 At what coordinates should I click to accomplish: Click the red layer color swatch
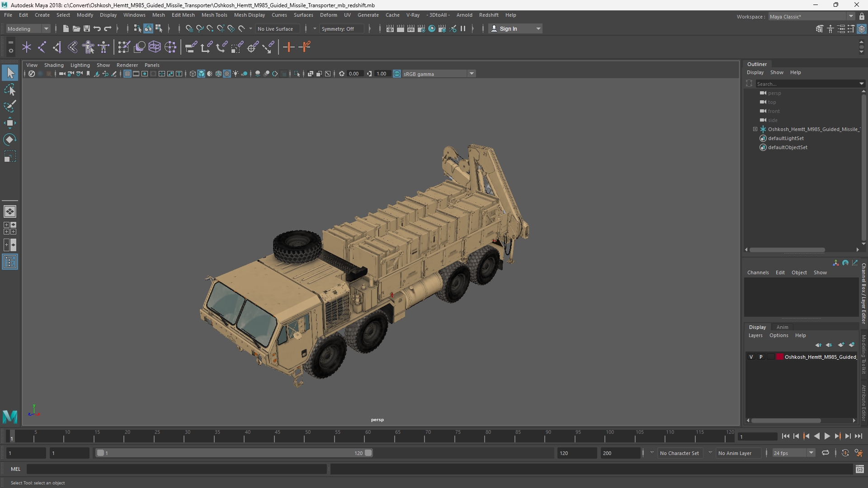(x=780, y=357)
